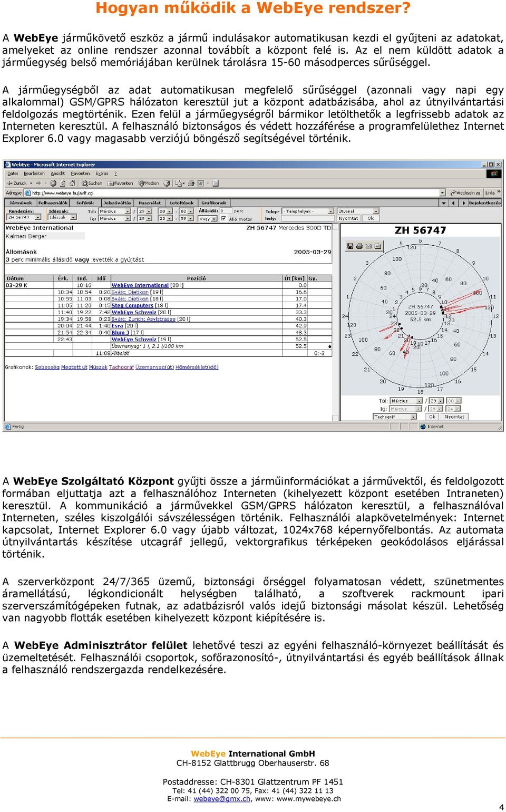The image size is (506, 812).
Task: Open the Üzemanyag(út) graph link
Action: [x=154, y=367]
